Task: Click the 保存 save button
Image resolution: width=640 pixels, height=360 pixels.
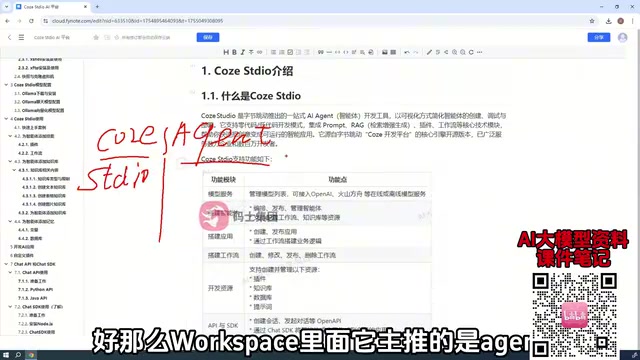Action: (208, 37)
